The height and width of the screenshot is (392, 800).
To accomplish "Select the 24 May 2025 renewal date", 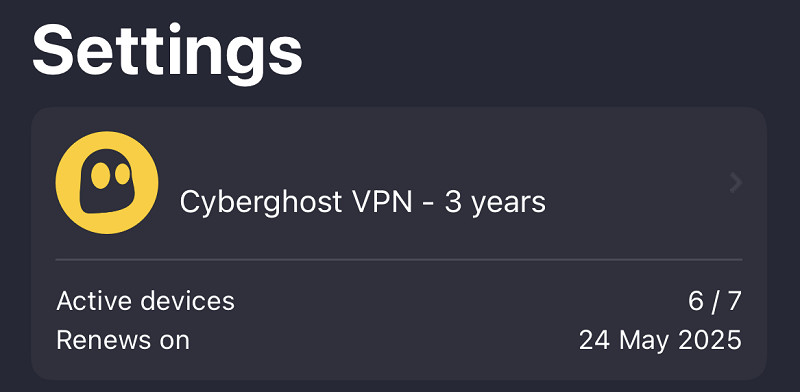I will tap(660, 340).
